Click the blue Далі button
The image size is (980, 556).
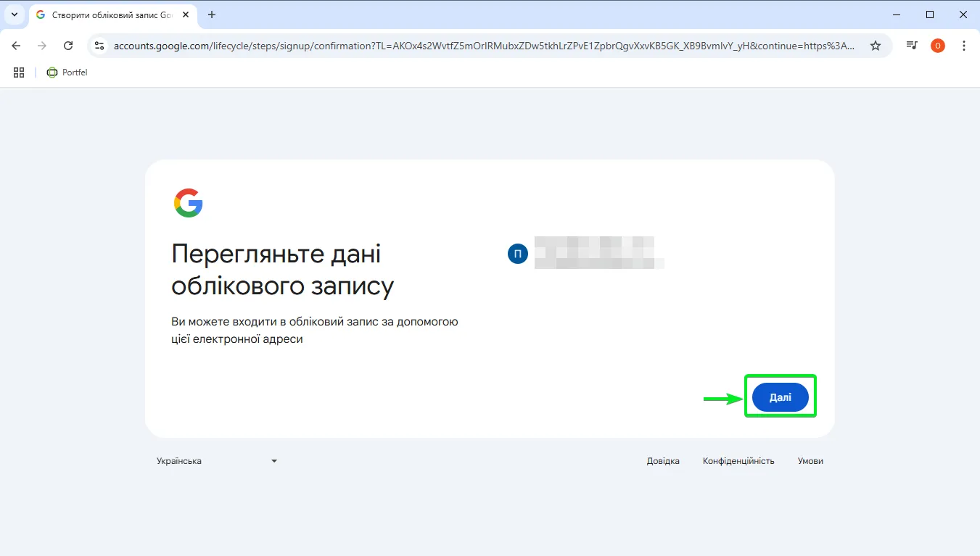pos(780,397)
